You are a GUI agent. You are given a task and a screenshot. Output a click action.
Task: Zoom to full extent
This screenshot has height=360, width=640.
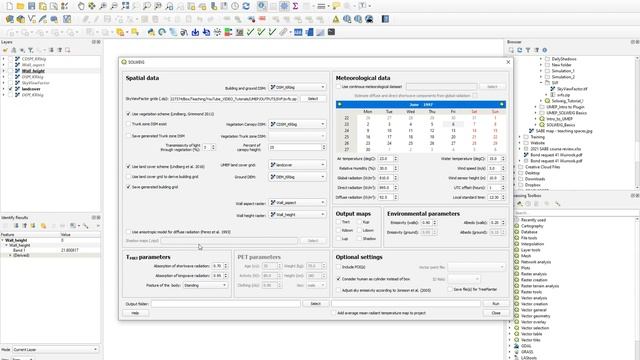click(125, 6)
